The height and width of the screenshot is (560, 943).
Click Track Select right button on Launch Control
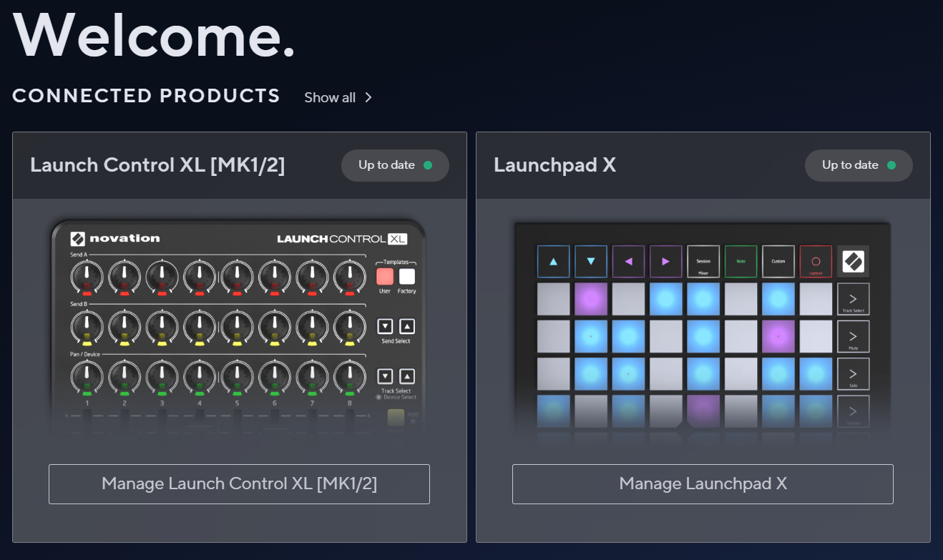(407, 376)
